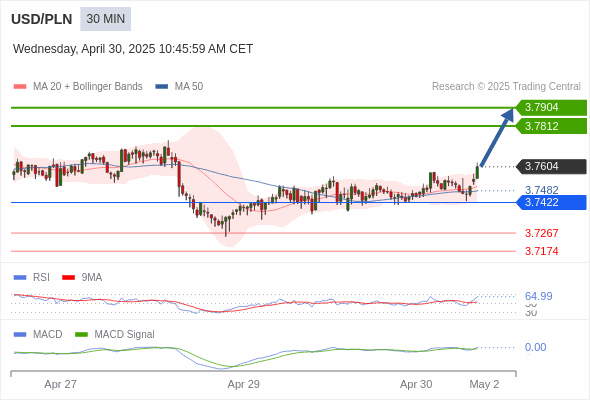This screenshot has height=400, width=590.
Task: Select the 3.7904 resistance price tag
Action: point(551,107)
